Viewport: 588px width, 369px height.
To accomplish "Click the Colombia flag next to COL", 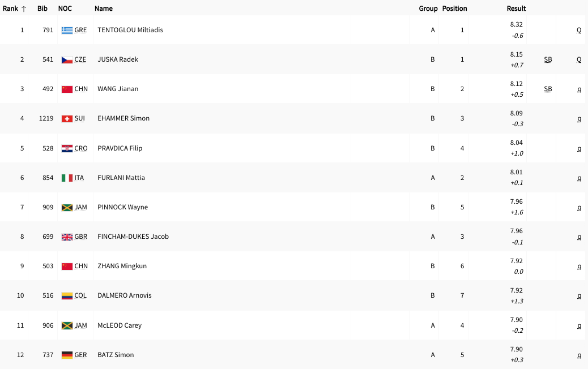I will pyautogui.click(x=67, y=295).
